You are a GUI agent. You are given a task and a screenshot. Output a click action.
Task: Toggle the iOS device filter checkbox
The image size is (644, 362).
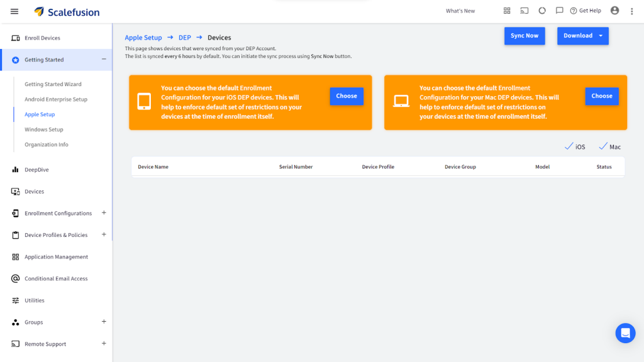[x=569, y=146]
